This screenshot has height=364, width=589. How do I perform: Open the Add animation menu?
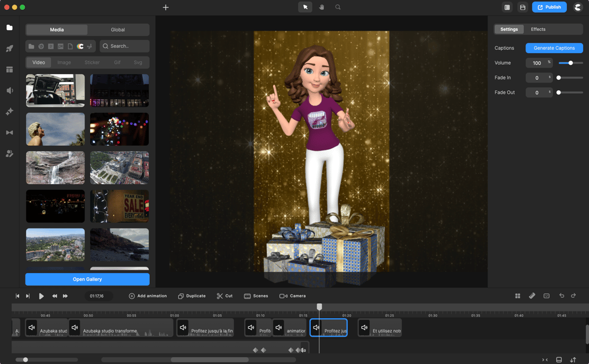tap(148, 296)
